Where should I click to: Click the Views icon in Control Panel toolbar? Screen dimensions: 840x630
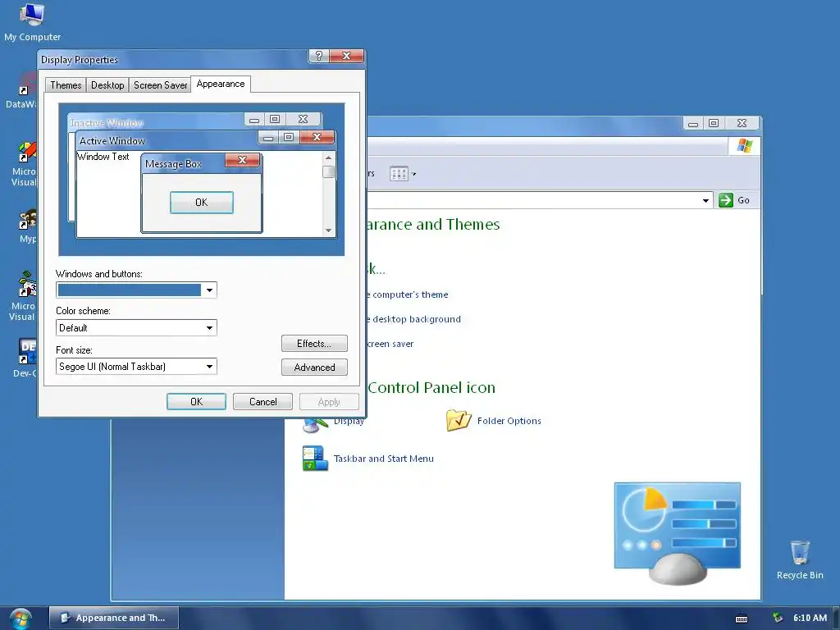399,174
